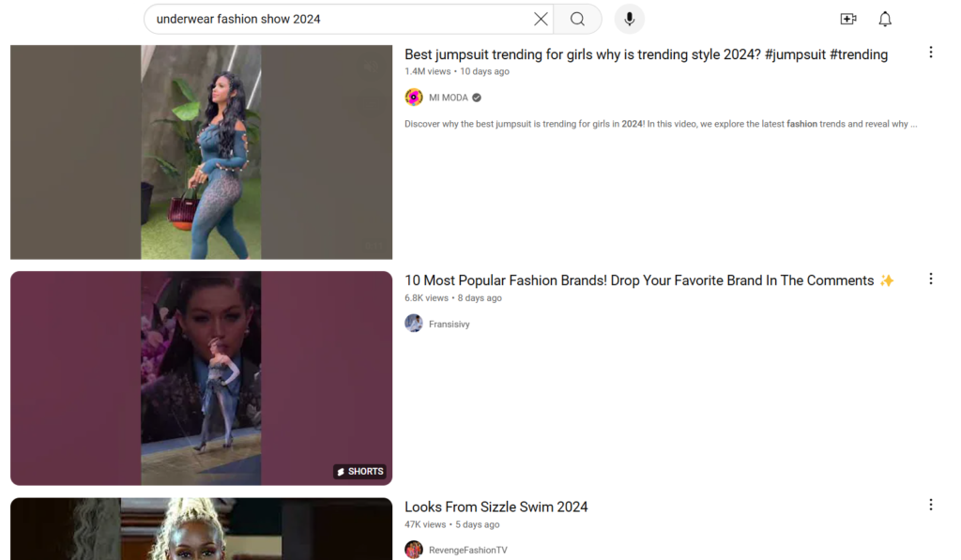
Task: Open Looks From Sizzle Swim 2024 title
Action: (496, 507)
